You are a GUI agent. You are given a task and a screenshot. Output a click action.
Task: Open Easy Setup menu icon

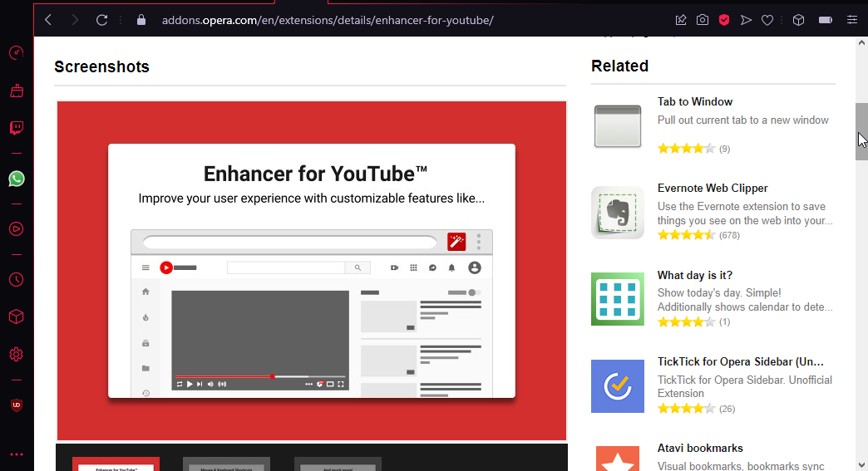point(852,21)
